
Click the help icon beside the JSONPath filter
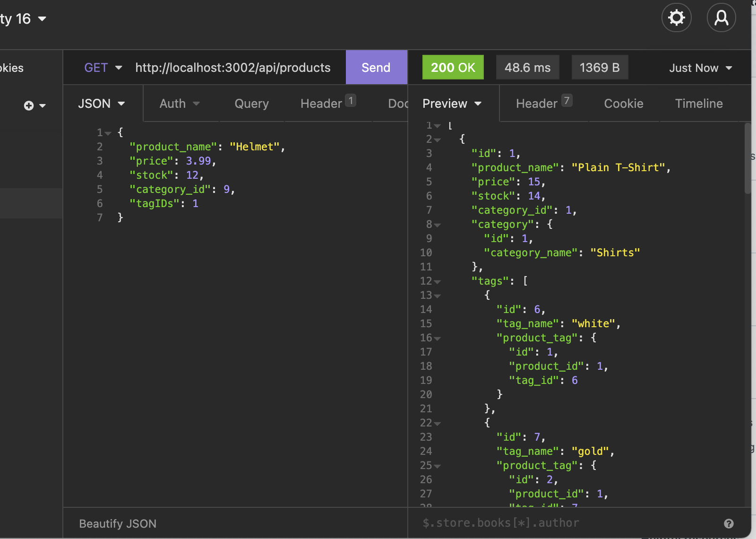click(728, 523)
